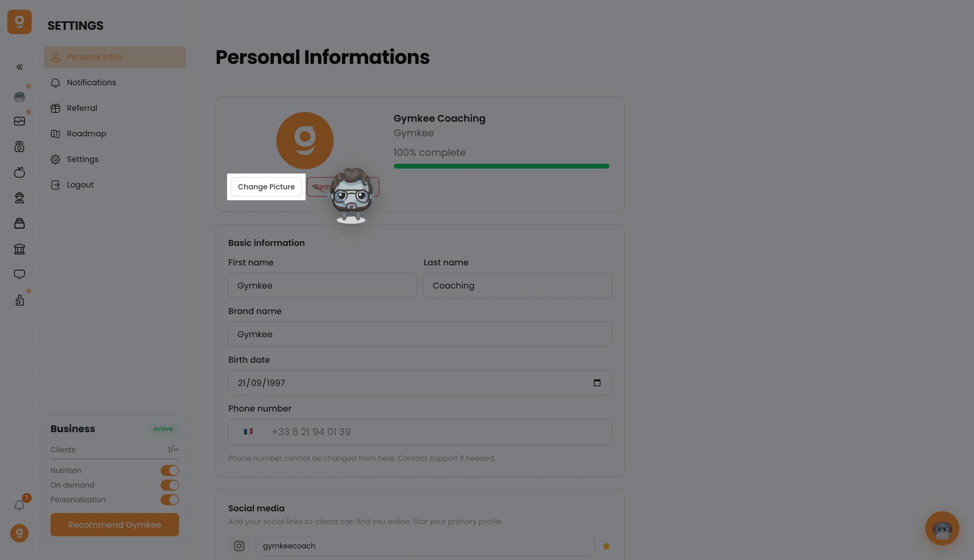Click the French flag in the phone field
This screenshot has width=974, height=560.
click(x=248, y=432)
